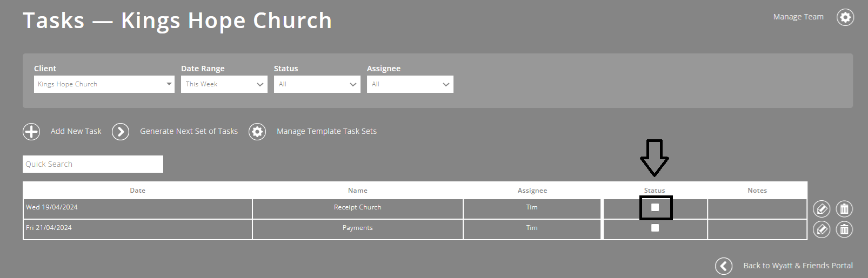Click Tim in the Payments row

pos(532,228)
